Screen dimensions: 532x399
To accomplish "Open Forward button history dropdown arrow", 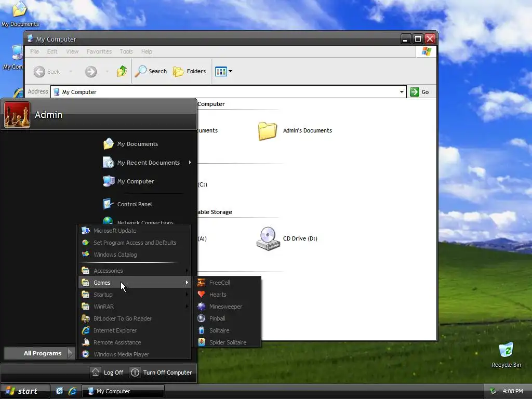I will pyautogui.click(x=107, y=72).
